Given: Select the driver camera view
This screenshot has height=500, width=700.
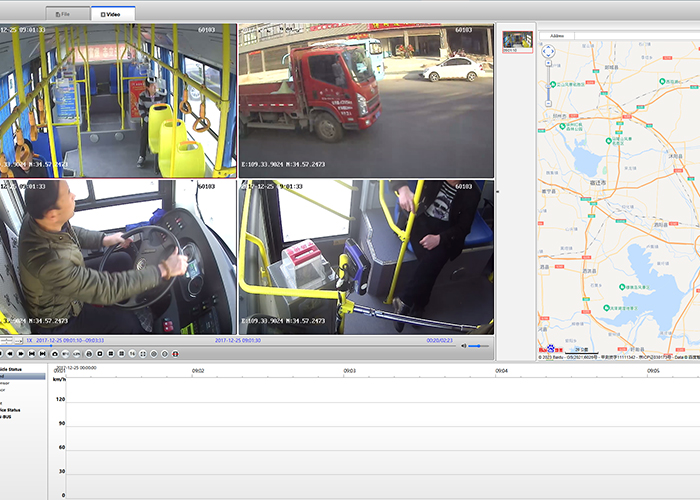Looking at the screenshot, I should pyautogui.click(x=118, y=257).
